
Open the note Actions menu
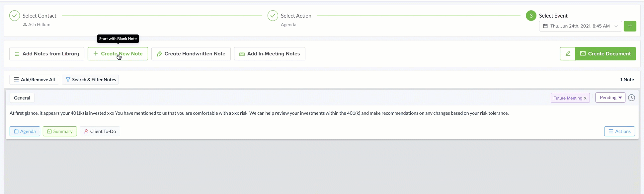619,131
